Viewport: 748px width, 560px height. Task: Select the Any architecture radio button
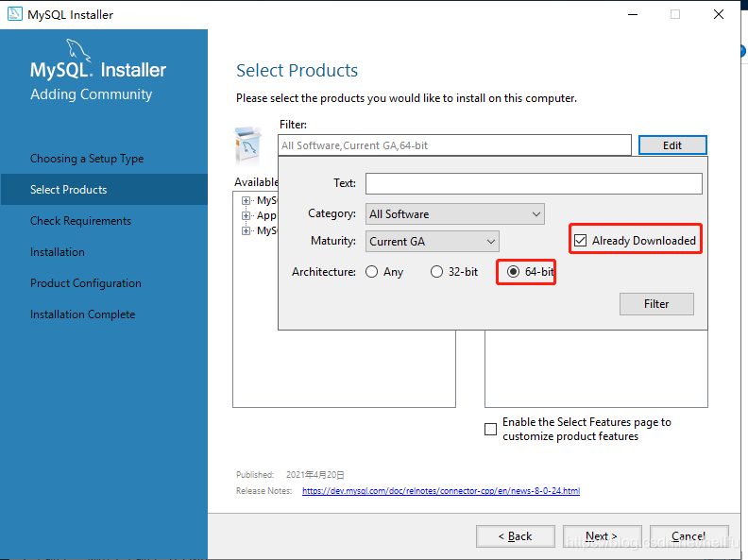371,272
